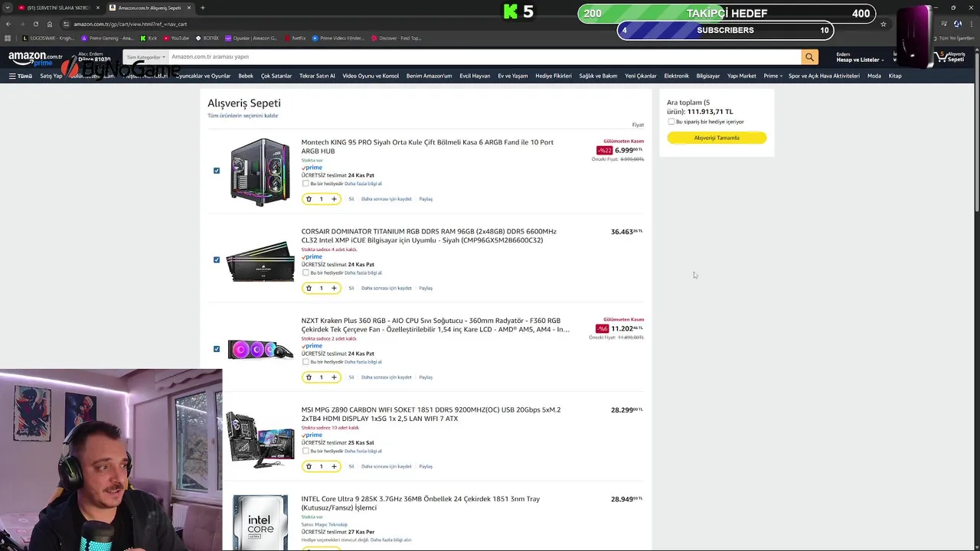
Task: Click 'Tüm ürünlerin seçimini kaldır' link
Action: tap(243, 116)
